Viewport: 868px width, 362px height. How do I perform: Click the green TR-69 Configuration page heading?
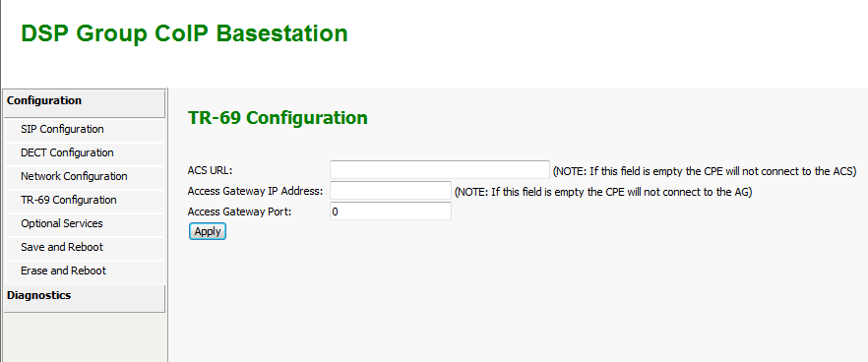(x=278, y=118)
